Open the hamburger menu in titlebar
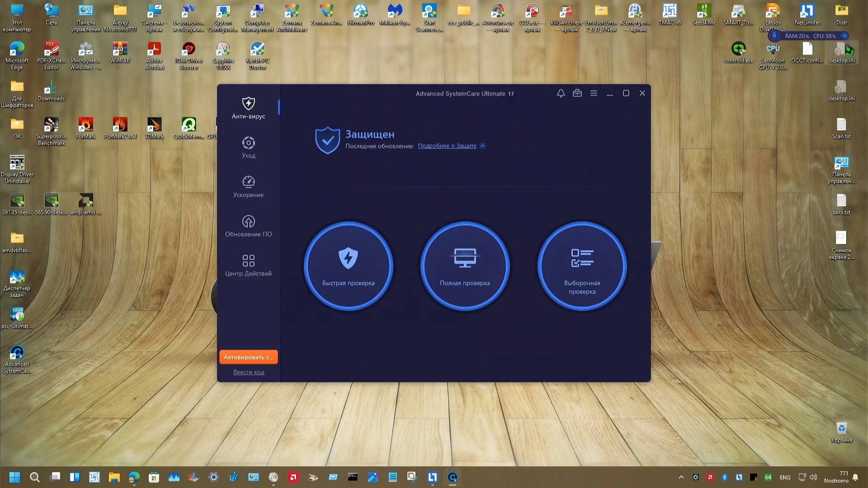This screenshot has width=868, height=488. pos(593,93)
